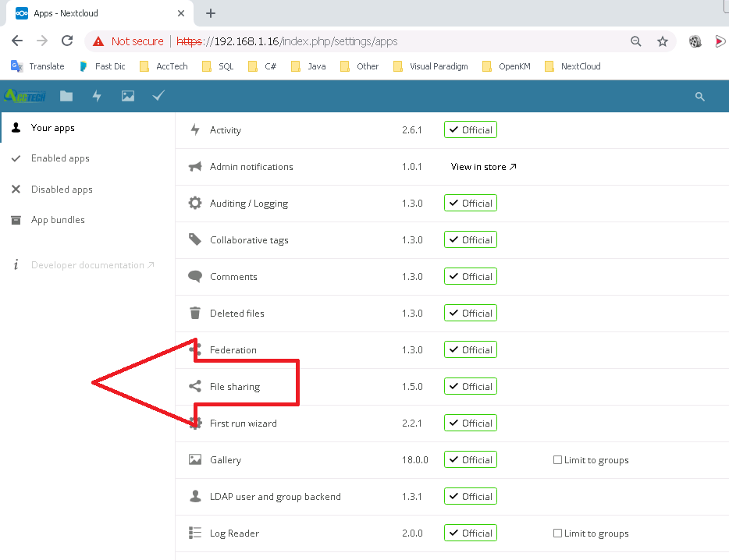Close the Apps - Nextcloud tab
The image size is (729, 560).
coord(181,13)
